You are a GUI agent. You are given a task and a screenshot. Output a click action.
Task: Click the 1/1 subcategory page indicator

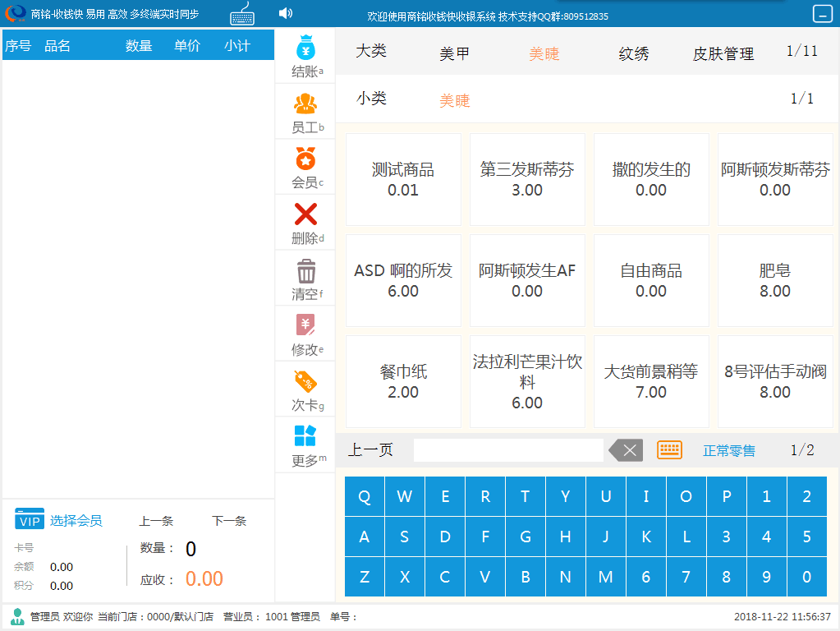[x=802, y=99]
